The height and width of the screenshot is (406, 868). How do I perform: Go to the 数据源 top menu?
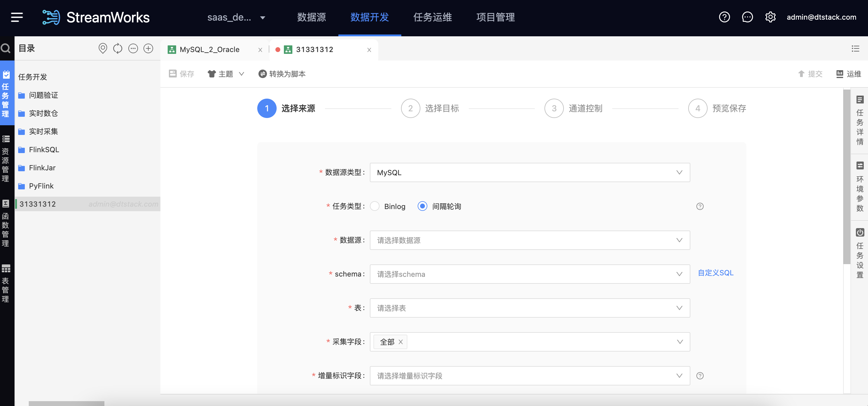click(x=311, y=17)
